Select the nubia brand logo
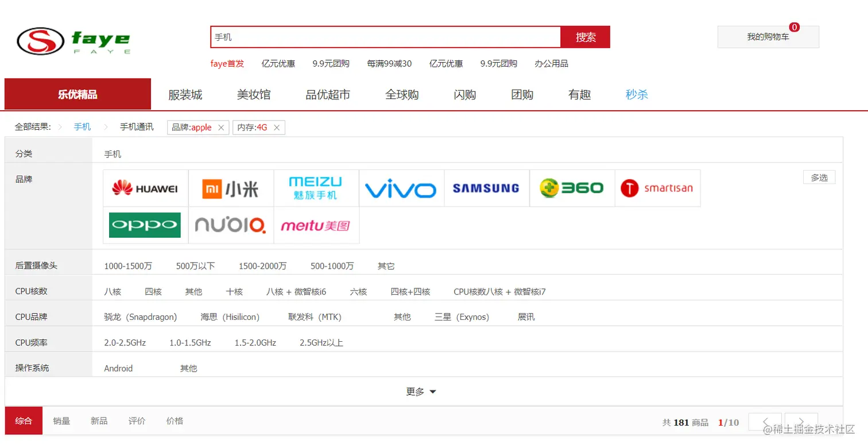This screenshot has width=868, height=448. coord(231,225)
